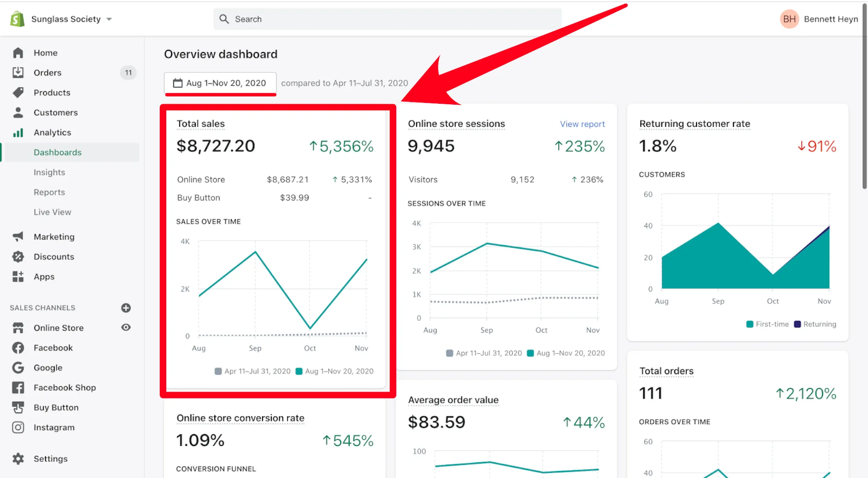Click the Bennett Heyn account name
The width and height of the screenshot is (868, 478).
[x=831, y=19]
